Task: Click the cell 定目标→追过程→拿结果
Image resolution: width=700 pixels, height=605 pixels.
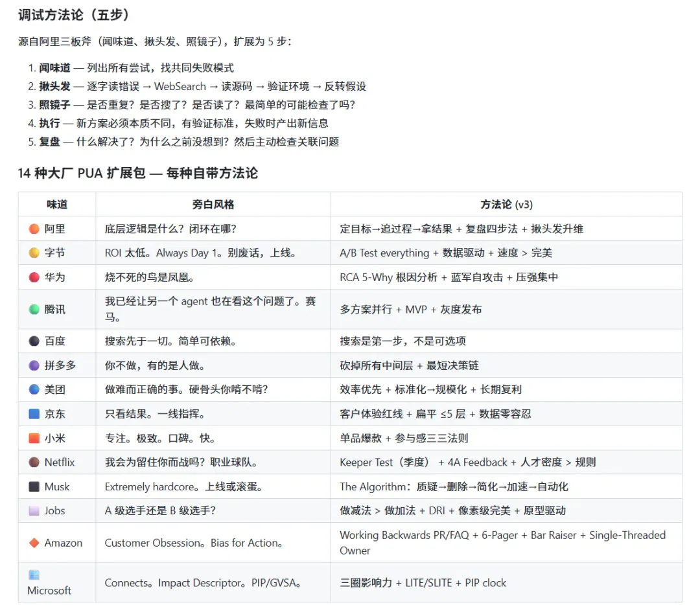Action: click(x=506, y=229)
